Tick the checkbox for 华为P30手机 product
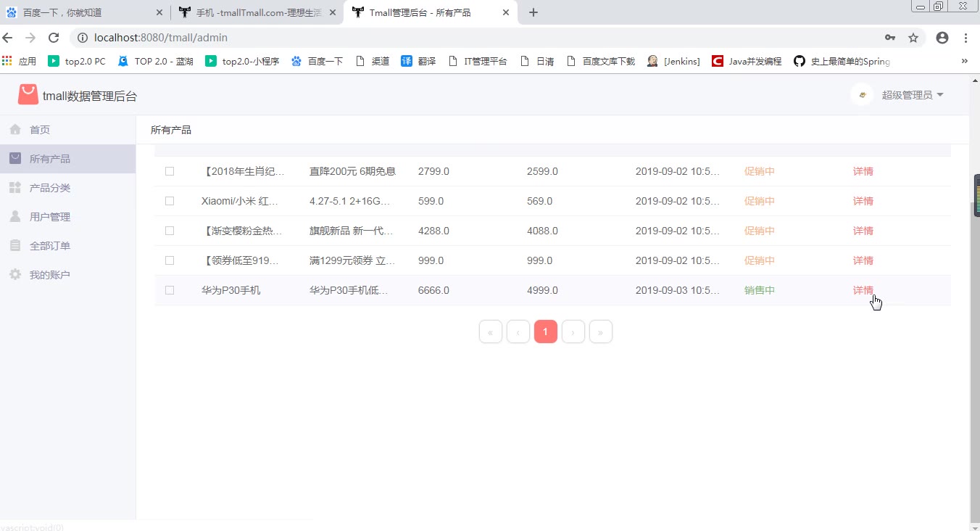 point(170,290)
